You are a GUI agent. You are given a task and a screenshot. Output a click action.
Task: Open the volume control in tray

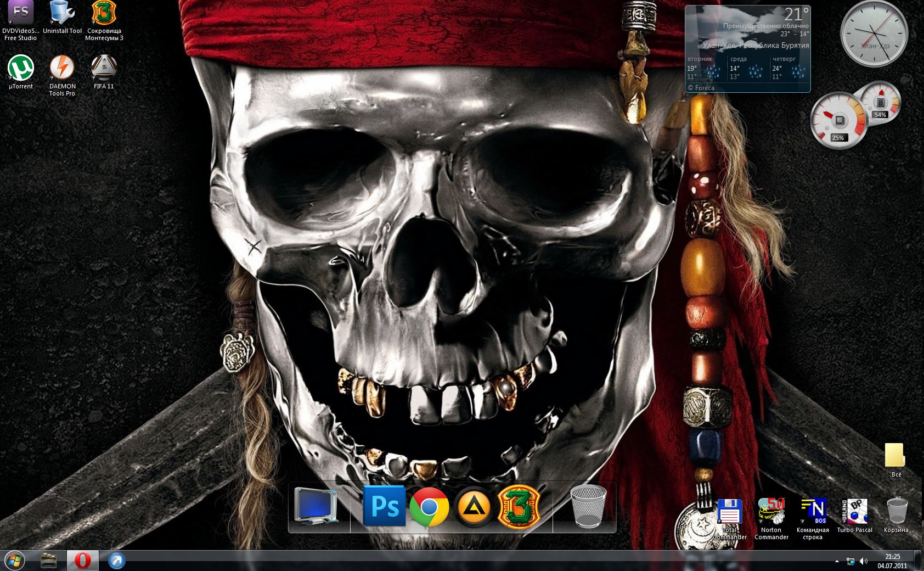point(864,561)
